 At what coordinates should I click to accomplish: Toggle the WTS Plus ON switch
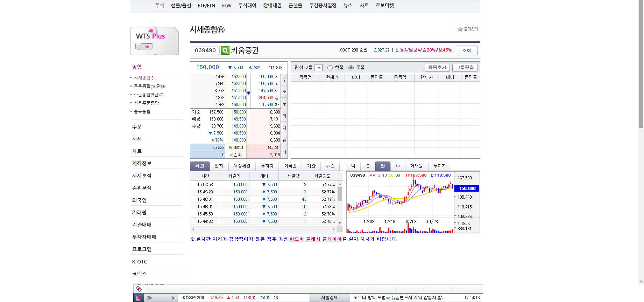pyautogui.click(x=144, y=47)
